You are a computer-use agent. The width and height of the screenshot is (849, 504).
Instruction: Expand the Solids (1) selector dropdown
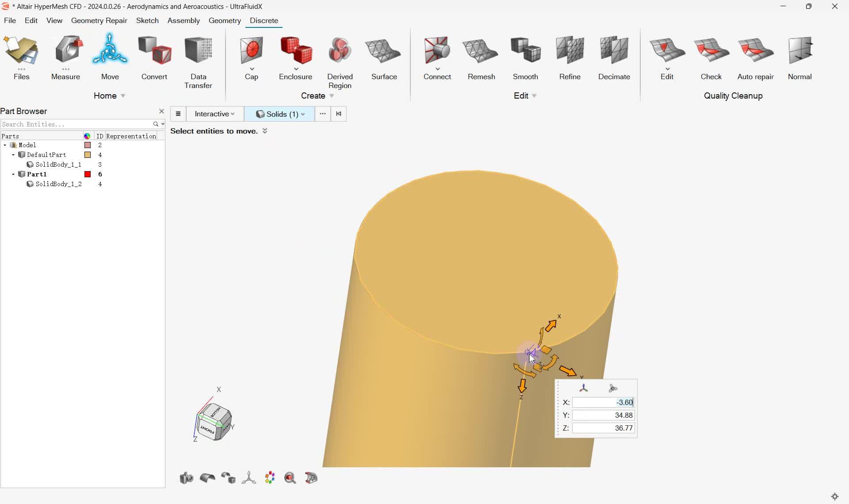pyautogui.click(x=303, y=114)
